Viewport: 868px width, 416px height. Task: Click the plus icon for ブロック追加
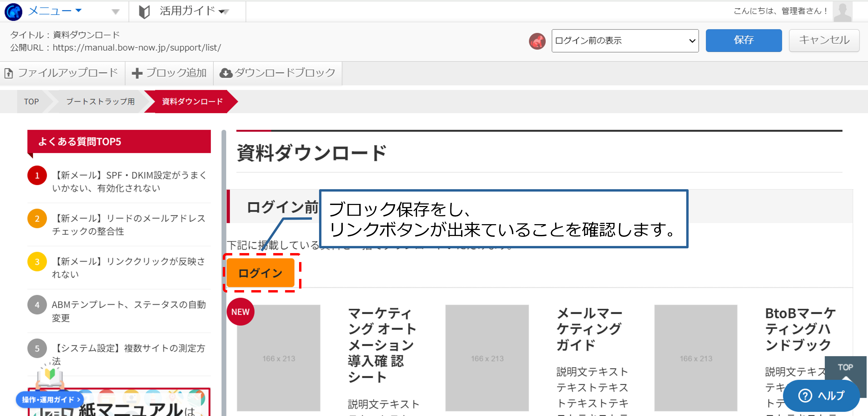click(137, 73)
